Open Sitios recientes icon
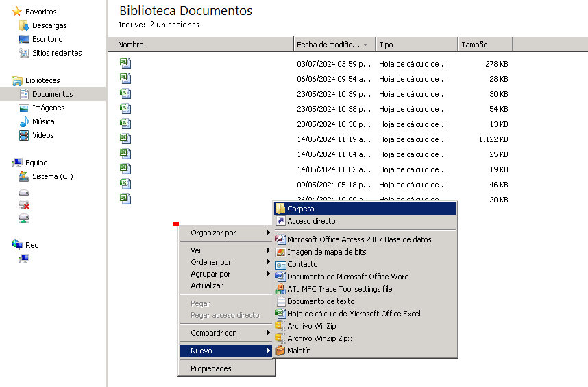 point(23,53)
